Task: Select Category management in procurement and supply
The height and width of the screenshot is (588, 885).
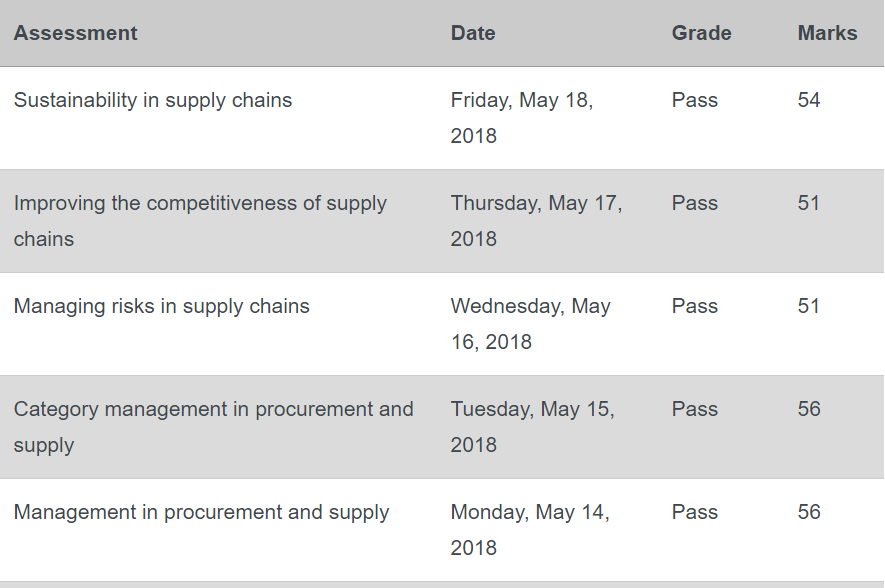Action: [x=213, y=427]
